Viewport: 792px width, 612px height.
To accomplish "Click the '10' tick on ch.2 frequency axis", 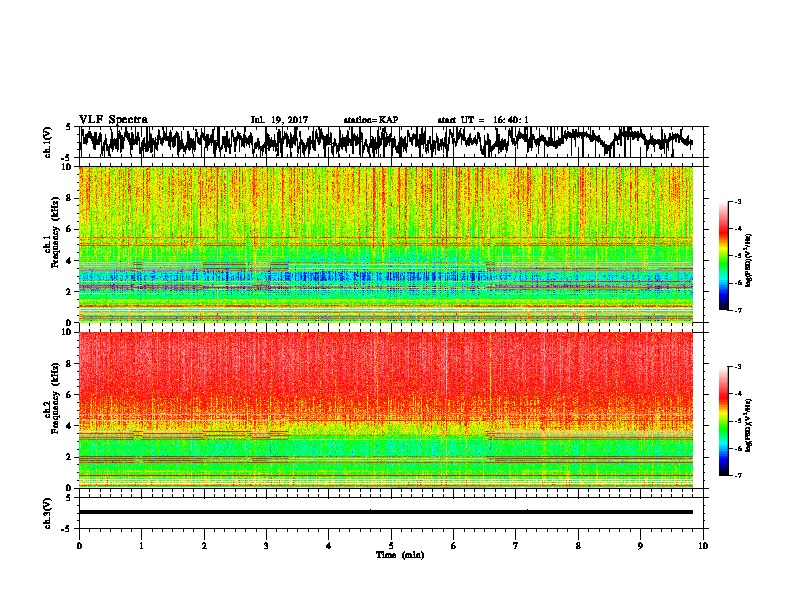I will click(69, 332).
